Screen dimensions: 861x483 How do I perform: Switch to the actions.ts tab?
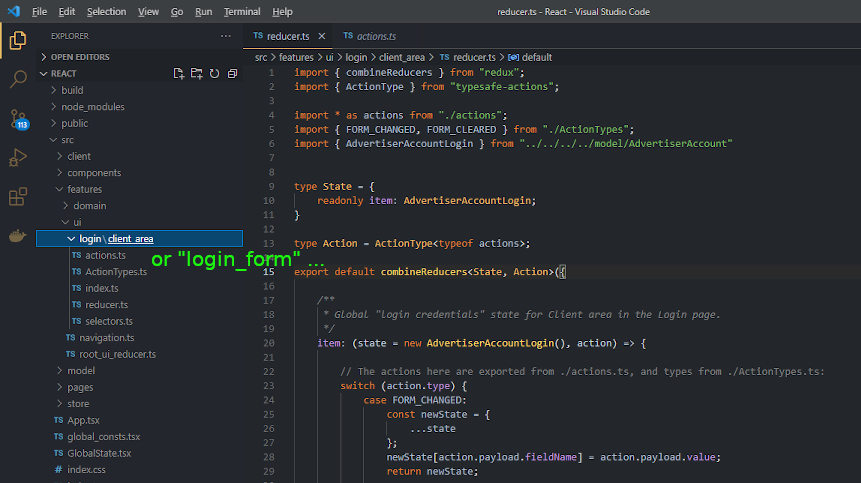(x=370, y=36)
